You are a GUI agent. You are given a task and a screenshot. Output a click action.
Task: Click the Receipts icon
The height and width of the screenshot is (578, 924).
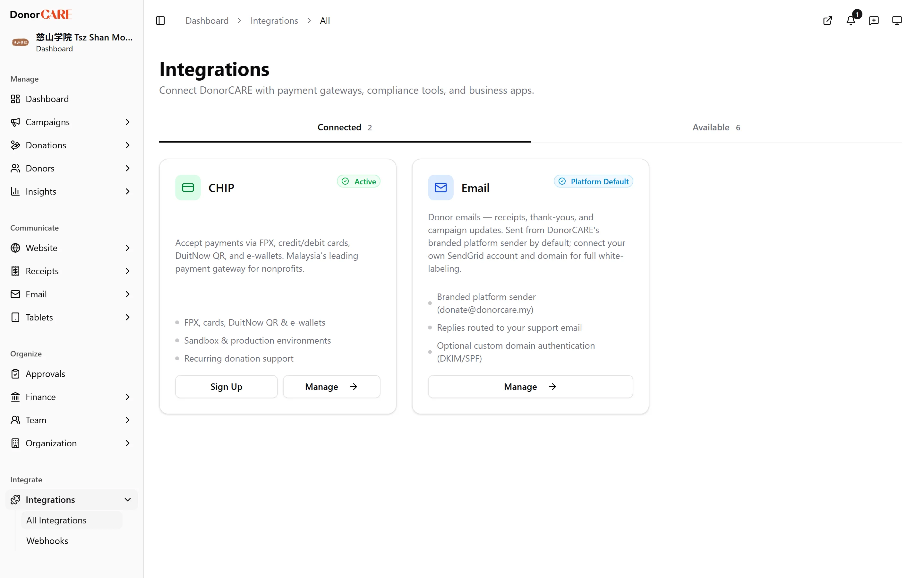pyautogui.click(x=15, y=271)
